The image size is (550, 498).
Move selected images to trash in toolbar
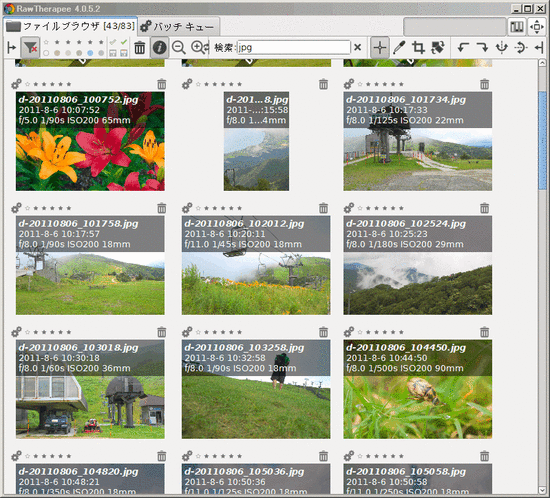(140, 47)
